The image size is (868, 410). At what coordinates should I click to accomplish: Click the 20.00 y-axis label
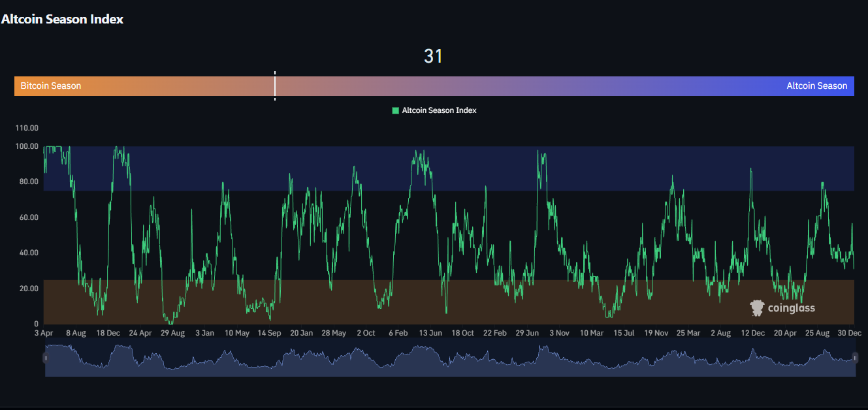(27, 289)
